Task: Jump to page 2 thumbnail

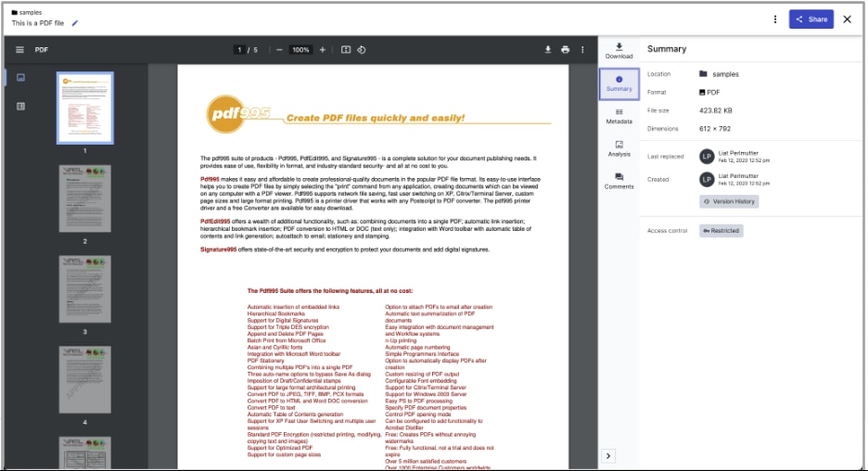Action: [x=84, y=198]
